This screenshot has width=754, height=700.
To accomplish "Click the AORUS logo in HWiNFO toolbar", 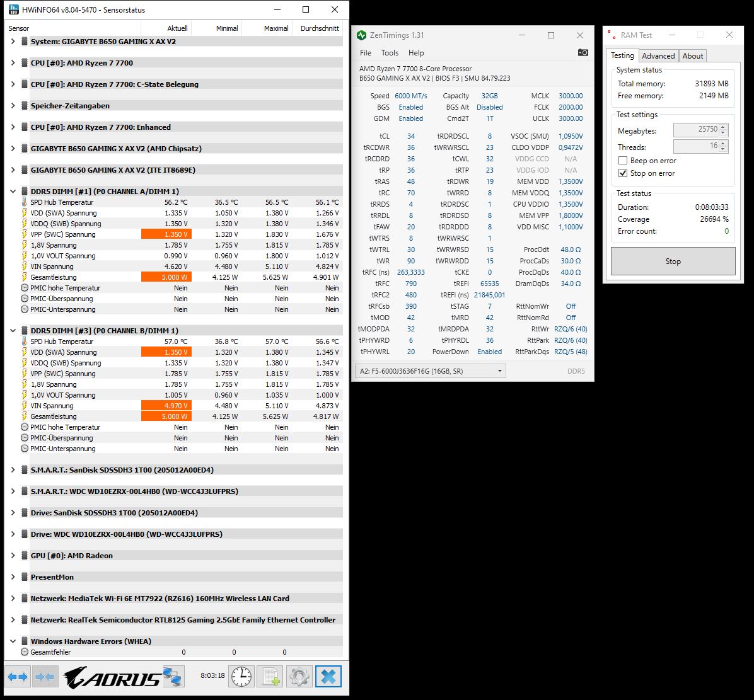I will [x=112, y=677].
